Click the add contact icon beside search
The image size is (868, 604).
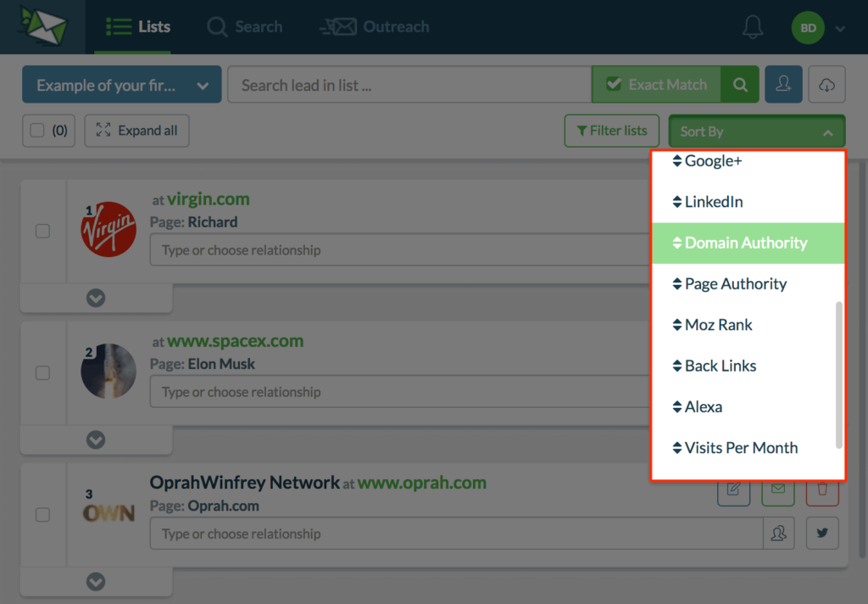point(783,85)
